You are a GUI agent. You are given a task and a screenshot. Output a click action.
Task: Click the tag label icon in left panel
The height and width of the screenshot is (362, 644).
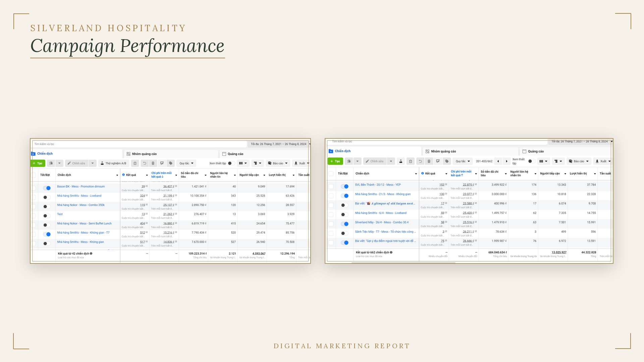pyautogui.click(x=171, y=163)
